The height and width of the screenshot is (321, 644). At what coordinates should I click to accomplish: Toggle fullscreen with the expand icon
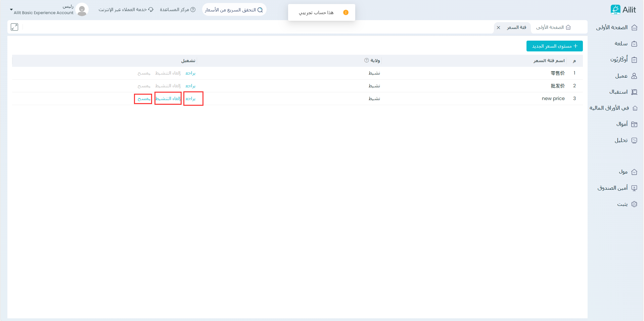tap(14, 27)
